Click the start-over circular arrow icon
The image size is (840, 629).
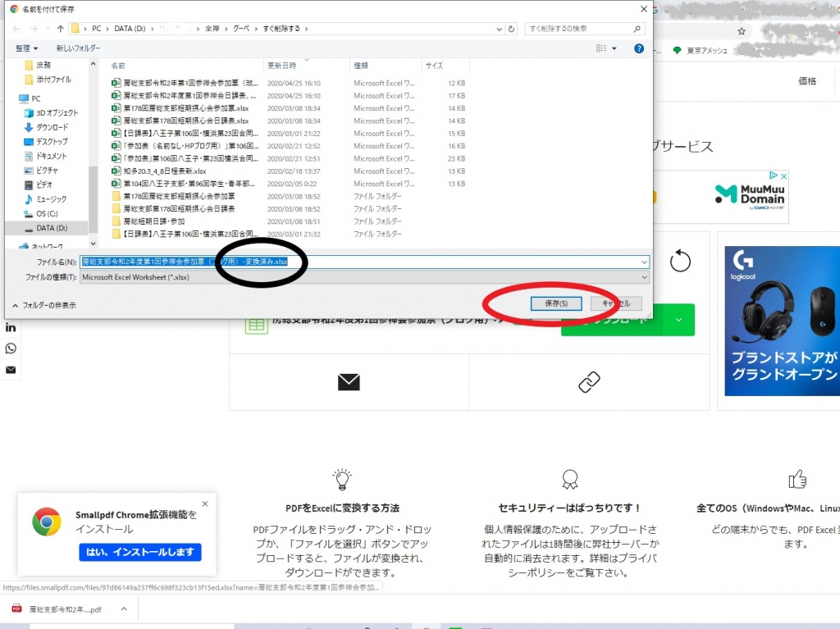[680, 261]
